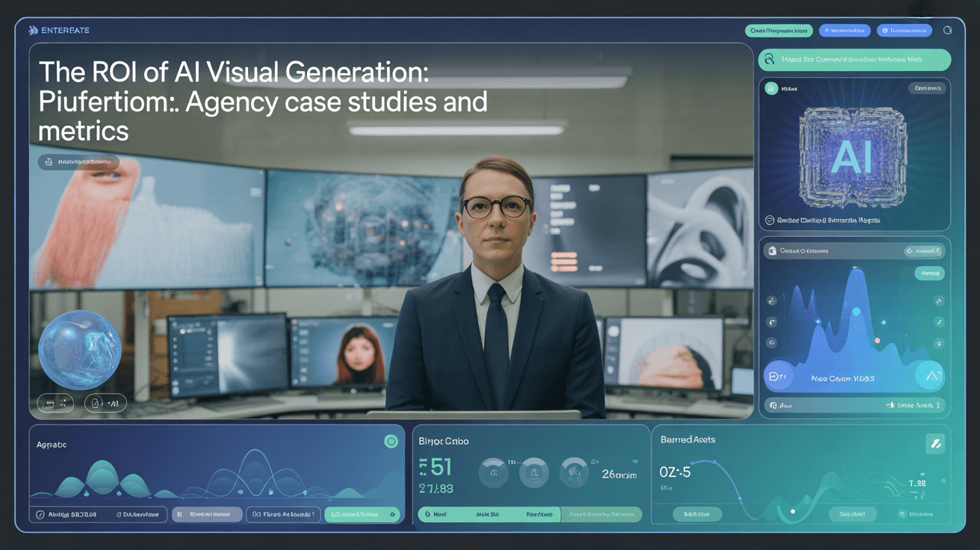Image resolution: width=980 pixels, height=550 pixels.
Task: Click the glowing orb thumbnail in the video corner
Action: (x=79, y=349)
